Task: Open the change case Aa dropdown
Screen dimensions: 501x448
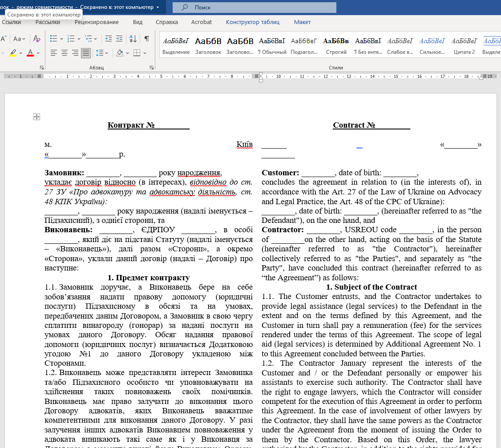Action: click(x=19, y=39)
